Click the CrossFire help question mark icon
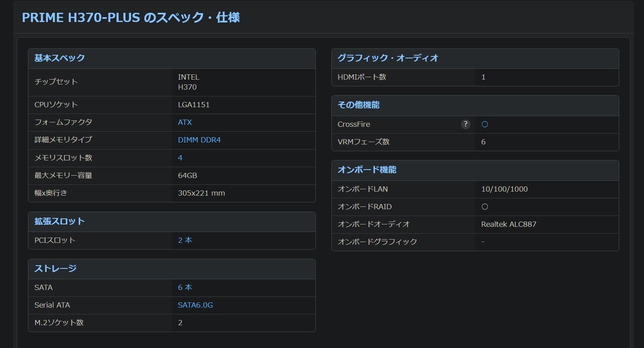644x348 pixels. 465,124
